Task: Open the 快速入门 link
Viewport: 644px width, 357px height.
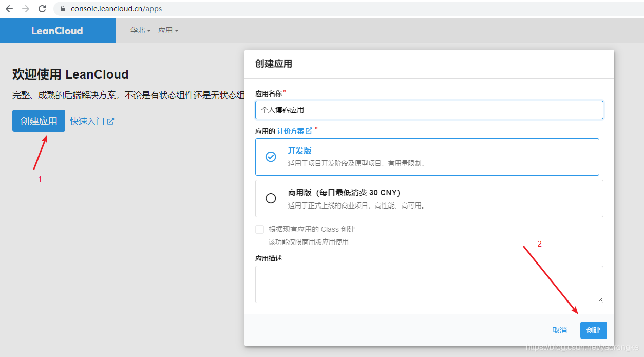Action: pos(87,122)
